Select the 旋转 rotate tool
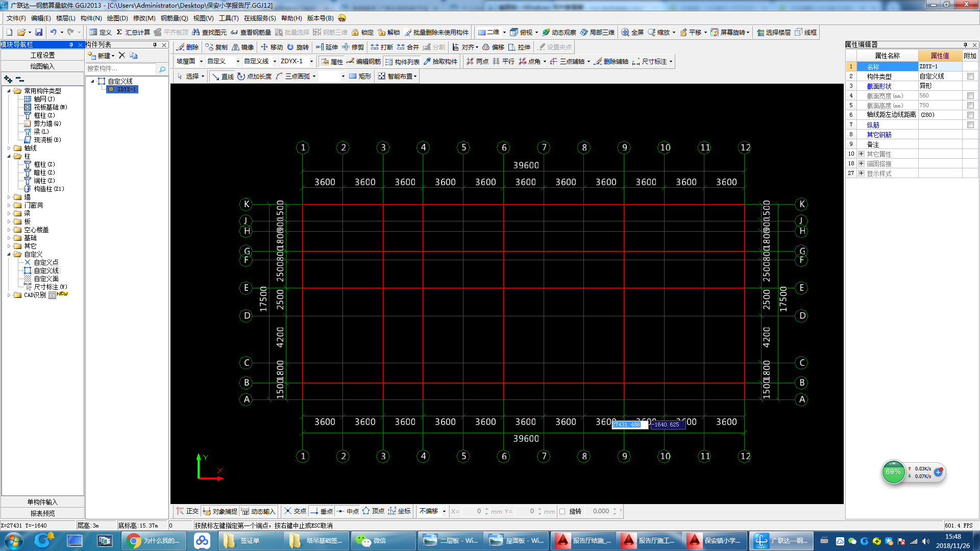Screen dimensions: 980x551 (298, 47)
